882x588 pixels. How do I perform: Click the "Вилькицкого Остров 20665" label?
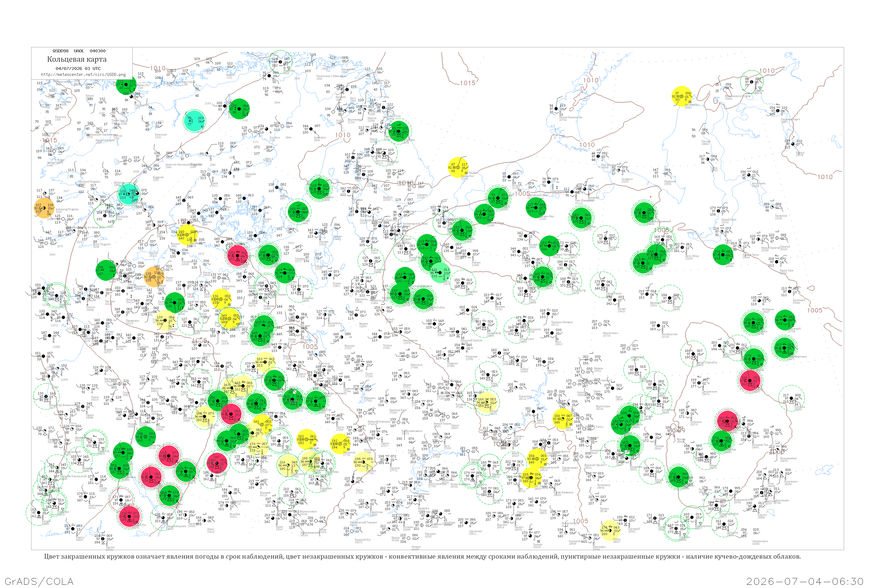(738, 97)
